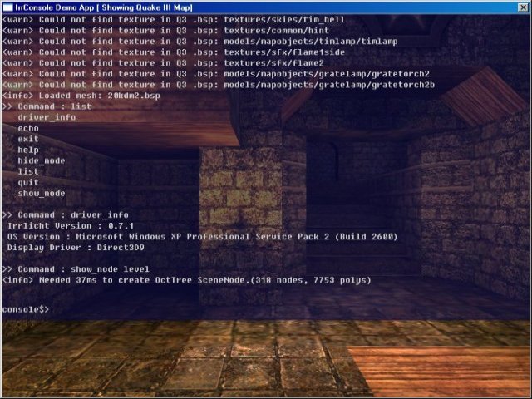Click the 'quit' command in the list
Screen dimensions: 532x399
pyautogui.click(x=28, y=183)
